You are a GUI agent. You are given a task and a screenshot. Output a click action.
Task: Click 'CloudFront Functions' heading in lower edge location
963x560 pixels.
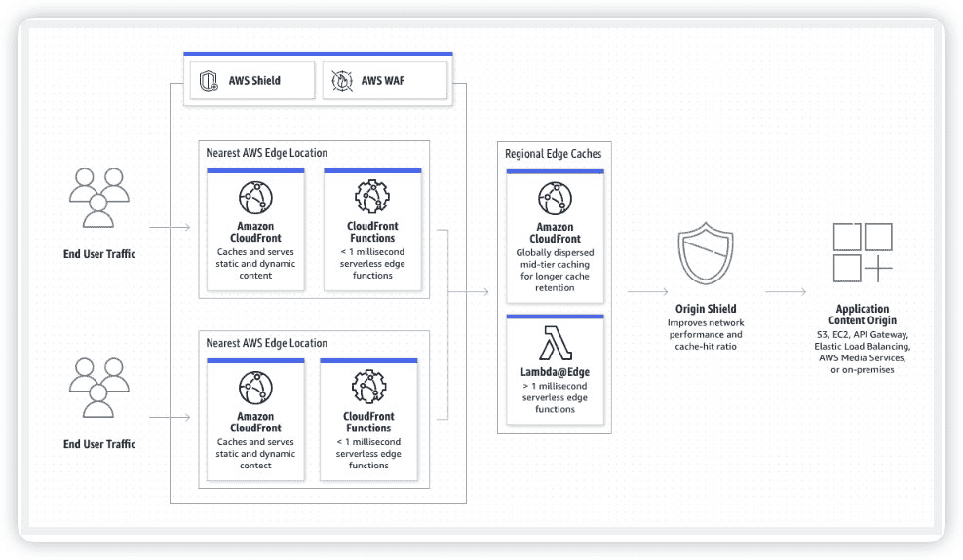(x=368, y=422)
